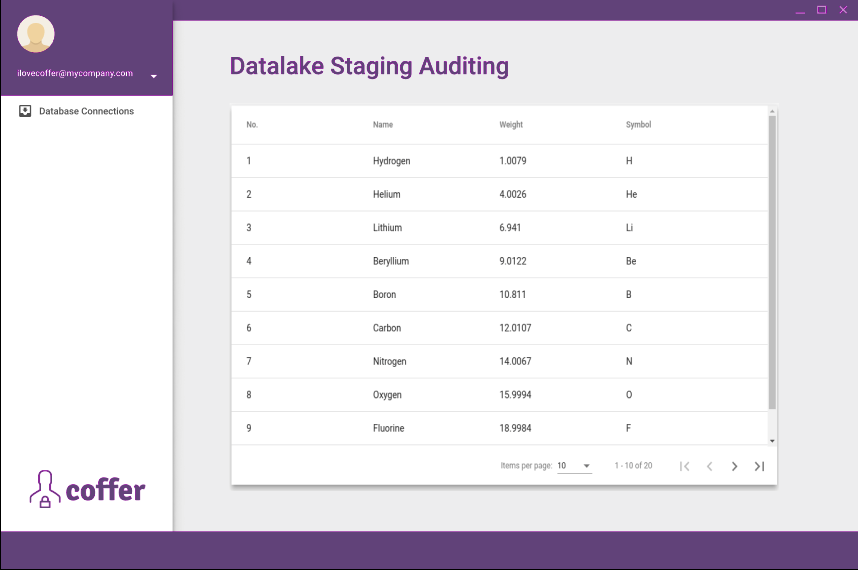Click the weight value 12.0107
Viewport: 858px width, 570px height.
tap(515, 328)
